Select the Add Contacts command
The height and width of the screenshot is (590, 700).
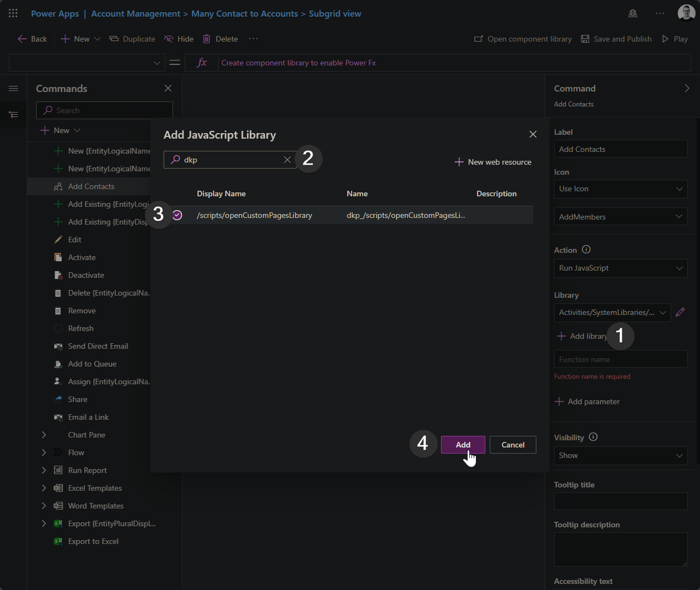tap(91, 186)
